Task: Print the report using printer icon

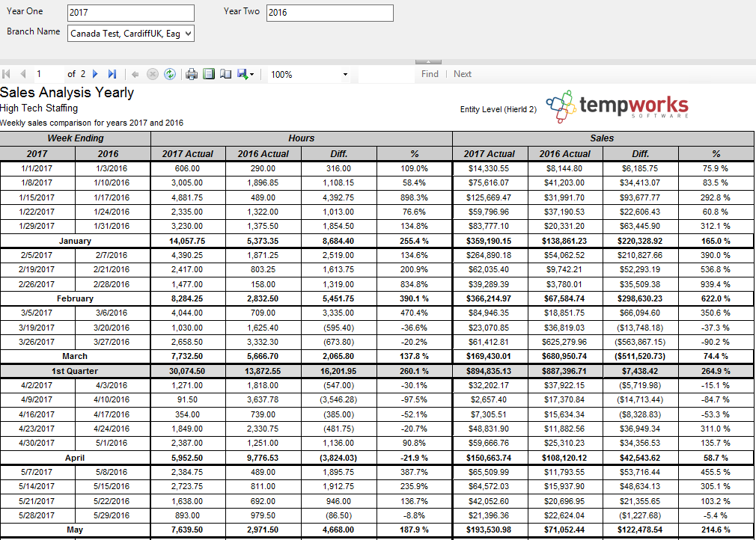Action: tap(192, 74)
